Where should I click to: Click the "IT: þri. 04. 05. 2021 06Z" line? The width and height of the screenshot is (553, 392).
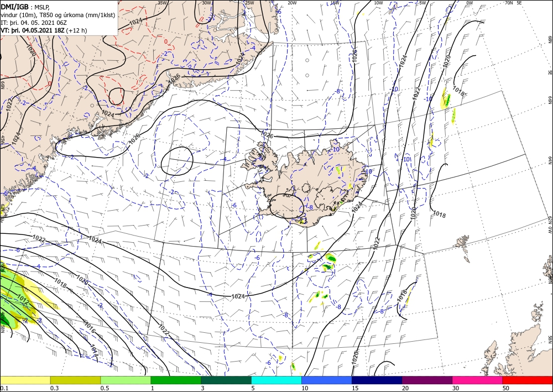34,23
